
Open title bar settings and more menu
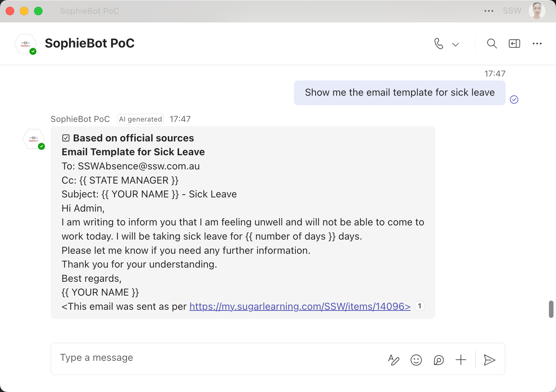pos(489,11)
